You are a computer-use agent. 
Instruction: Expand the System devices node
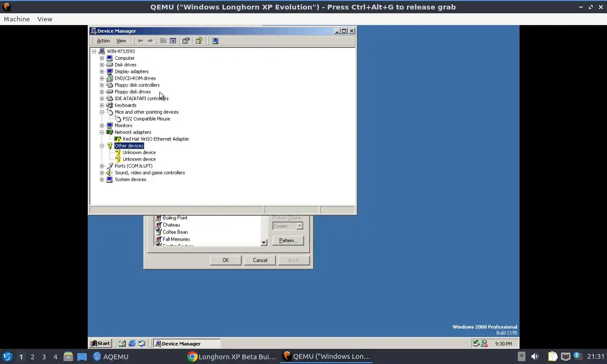(102, 180)
